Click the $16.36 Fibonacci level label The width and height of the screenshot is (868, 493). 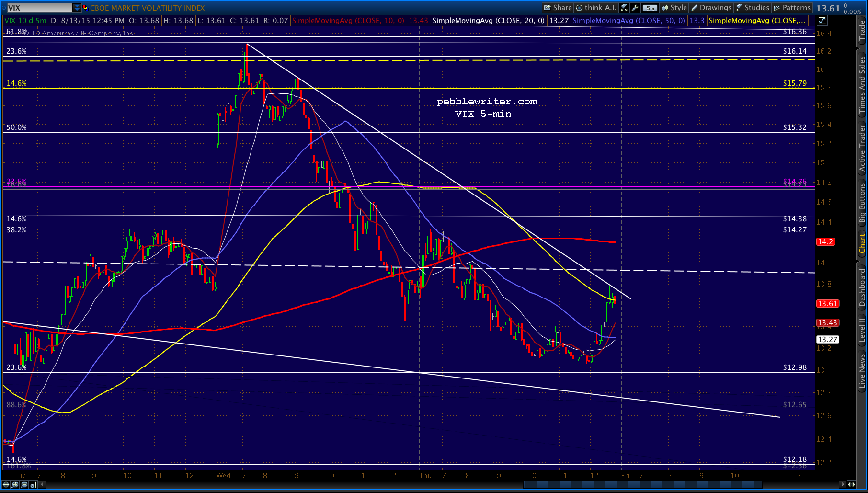[x=795, y=32]
